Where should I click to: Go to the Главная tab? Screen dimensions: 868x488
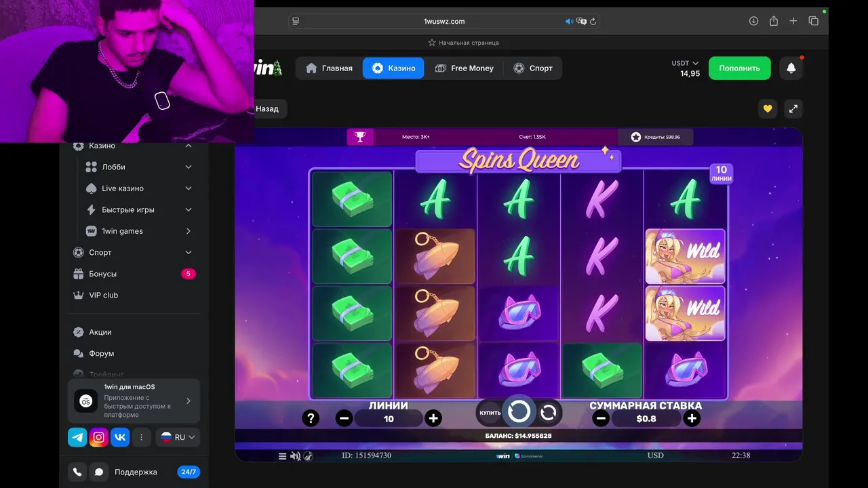330,68
